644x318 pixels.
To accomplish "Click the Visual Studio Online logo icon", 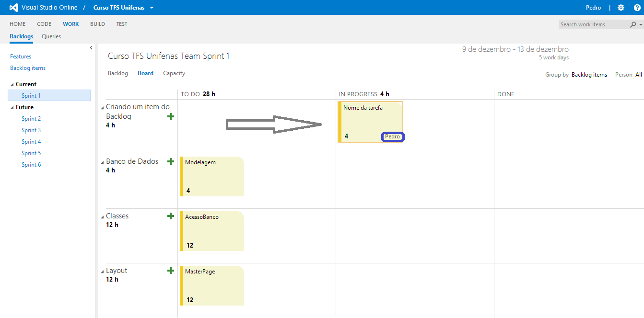I will click(14, 8).
